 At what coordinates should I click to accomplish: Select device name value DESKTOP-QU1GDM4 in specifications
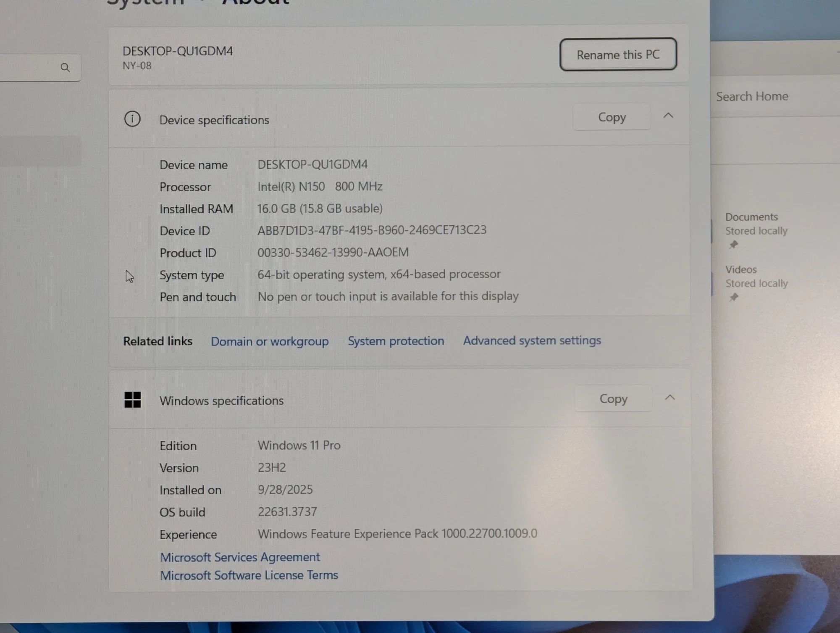312,164
